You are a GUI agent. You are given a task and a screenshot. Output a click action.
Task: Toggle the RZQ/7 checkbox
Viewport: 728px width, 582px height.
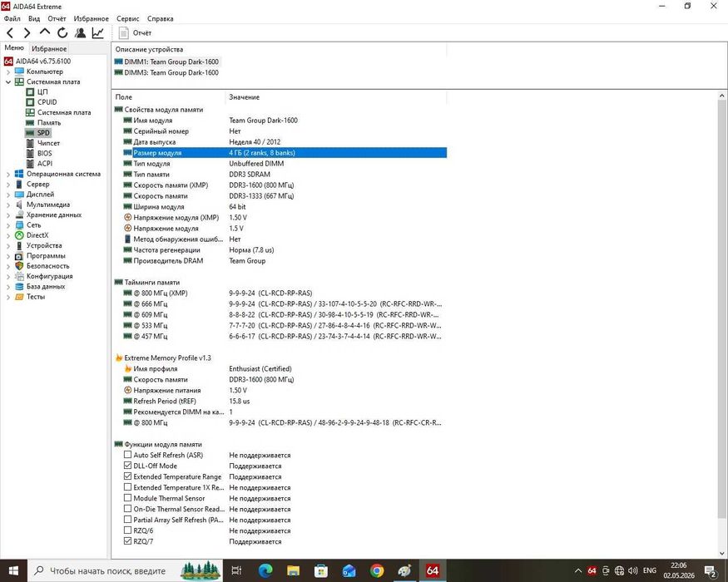127,541
